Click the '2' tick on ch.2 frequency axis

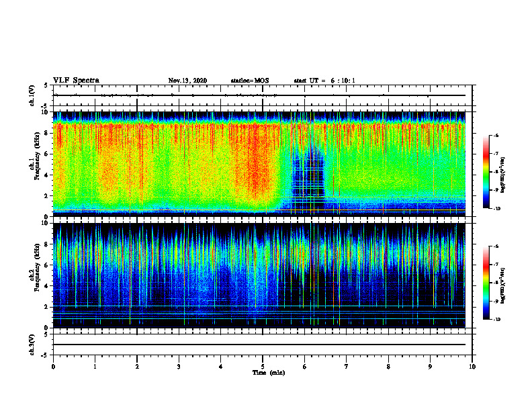(46, 307)
